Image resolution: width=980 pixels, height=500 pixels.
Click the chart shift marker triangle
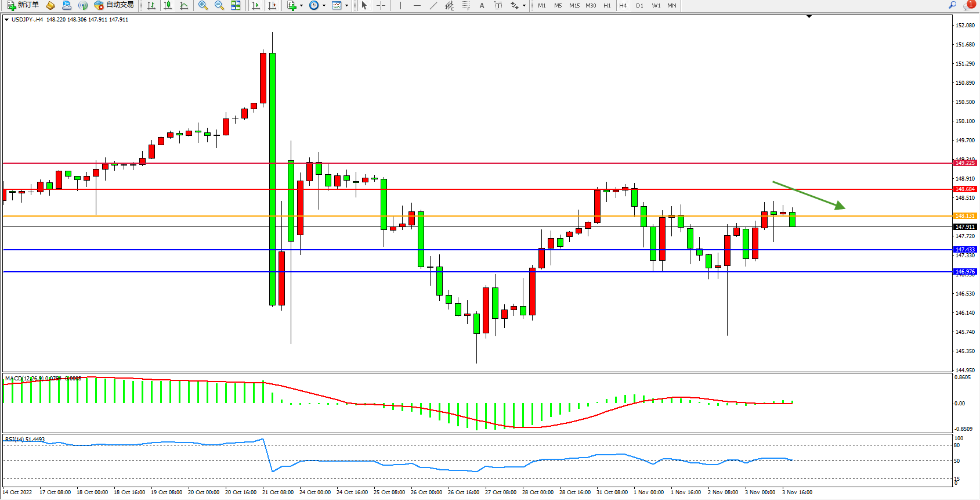(x=809, y=17)
